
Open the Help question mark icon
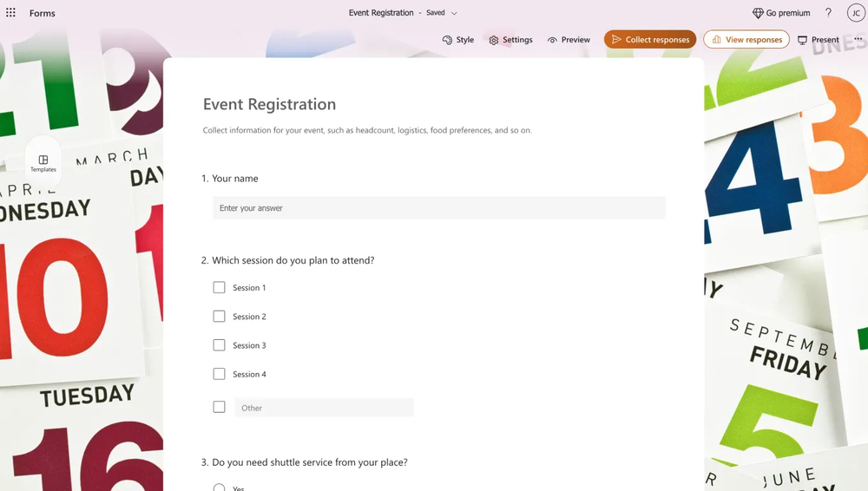coord(828,13)
